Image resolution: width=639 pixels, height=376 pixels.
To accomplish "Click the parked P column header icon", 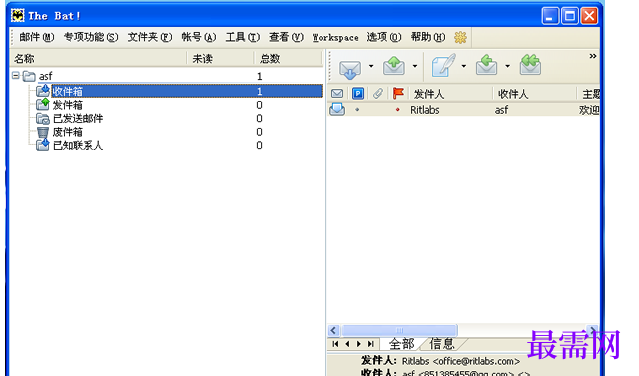I will tap(357, 94).
